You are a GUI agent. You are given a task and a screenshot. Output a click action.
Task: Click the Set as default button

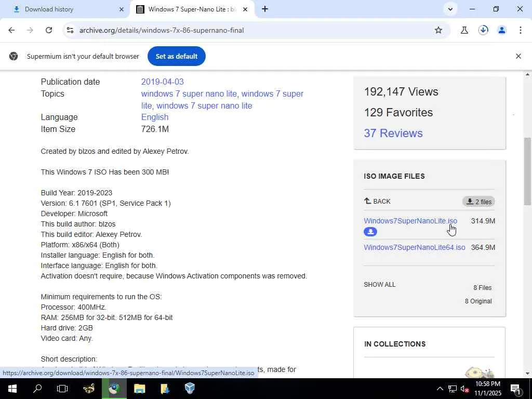pyautogui.click(x=177, y=56)
